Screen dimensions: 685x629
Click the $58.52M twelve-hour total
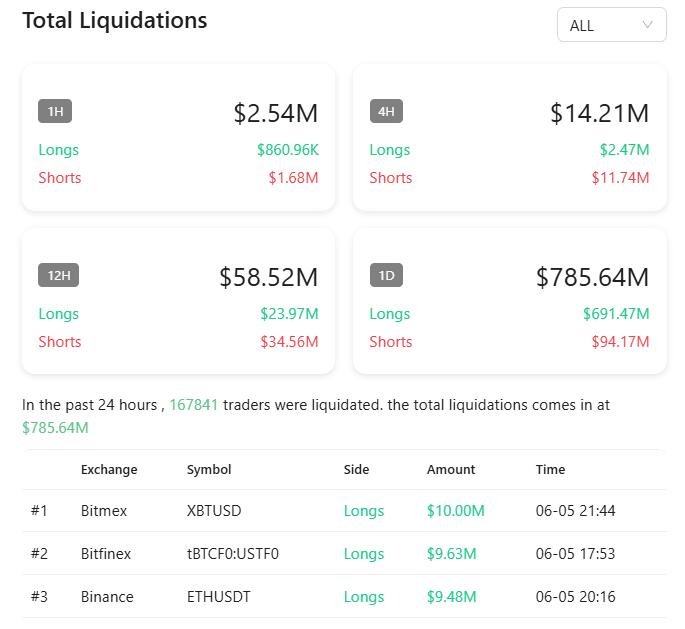pyautogui.click(x=269, y=277)
